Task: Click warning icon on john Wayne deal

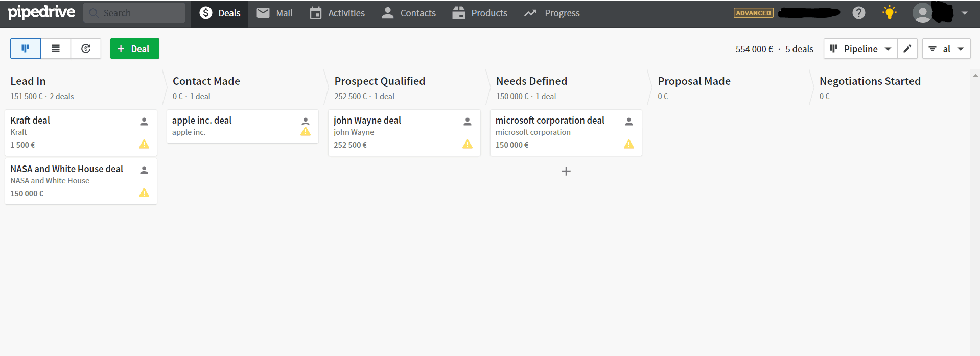Action: click(468, 145)
